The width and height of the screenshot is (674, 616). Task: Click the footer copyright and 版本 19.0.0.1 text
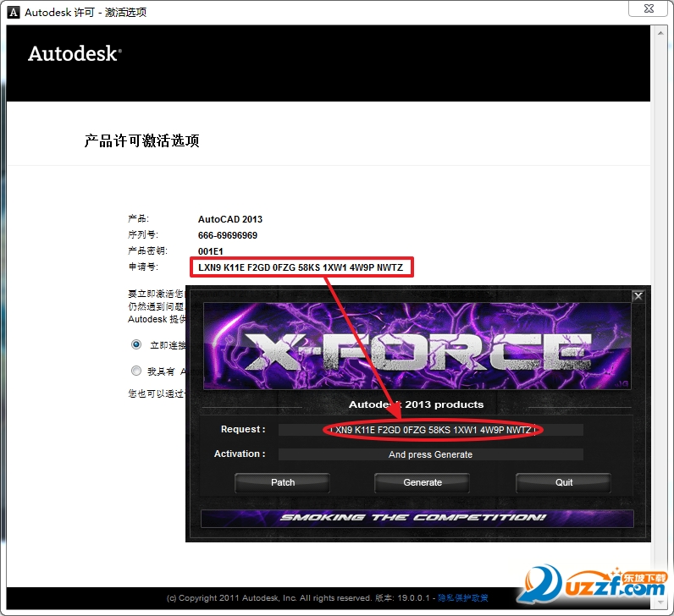pyautogui.click(x=298, y=597)
